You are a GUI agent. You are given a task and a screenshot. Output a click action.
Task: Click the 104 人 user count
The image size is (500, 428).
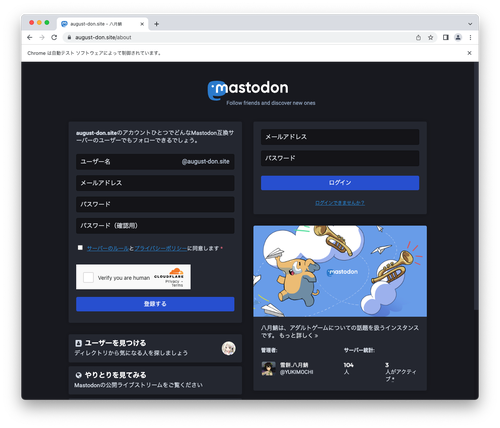(348, 368)
